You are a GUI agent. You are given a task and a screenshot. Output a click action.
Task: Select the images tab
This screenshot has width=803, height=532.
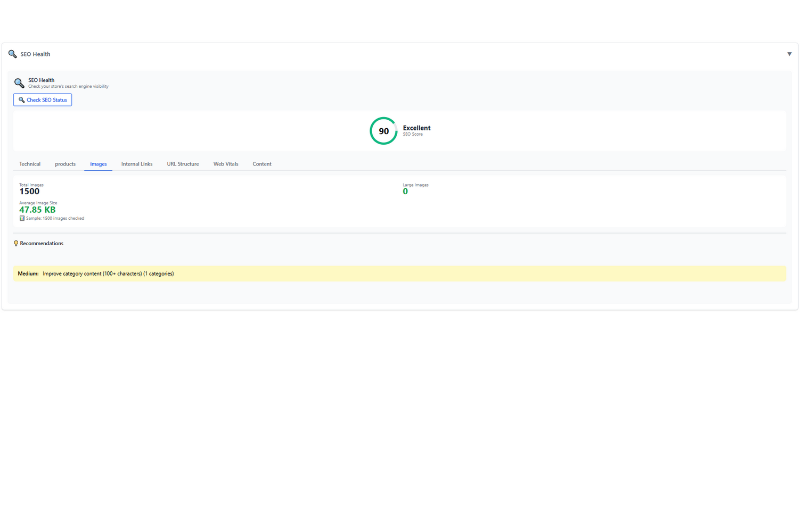click(x=99, y=164)
